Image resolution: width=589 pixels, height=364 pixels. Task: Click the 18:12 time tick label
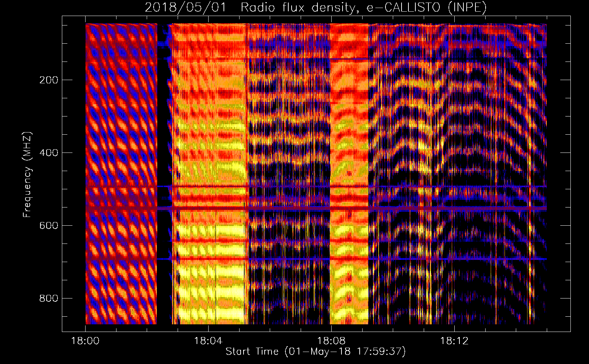pyautogui.click(x=454, y=341)
